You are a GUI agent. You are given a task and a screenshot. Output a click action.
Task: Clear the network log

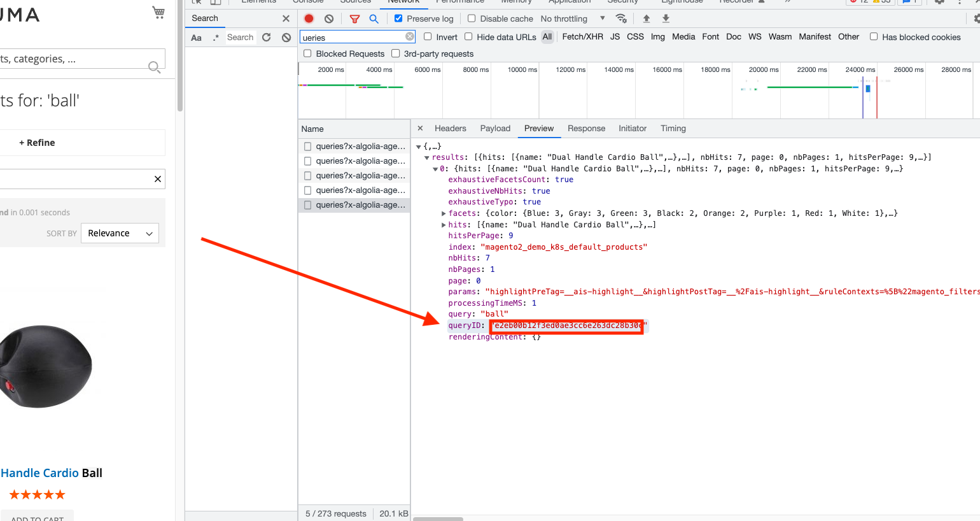point(329,18)
